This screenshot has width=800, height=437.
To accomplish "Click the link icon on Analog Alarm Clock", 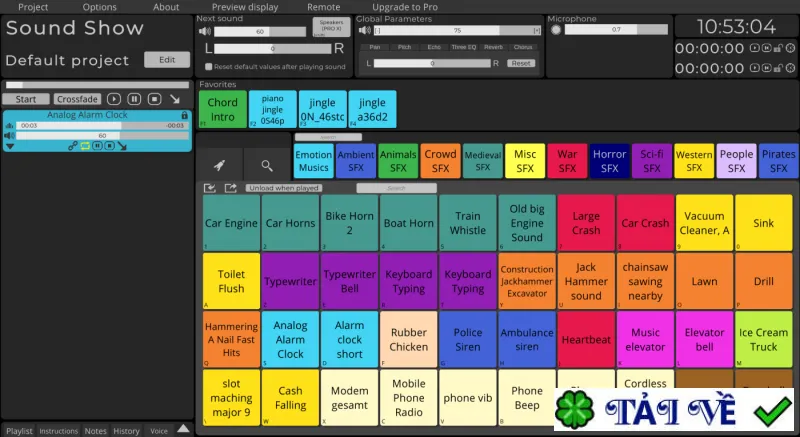I will [x=72, y=146].
